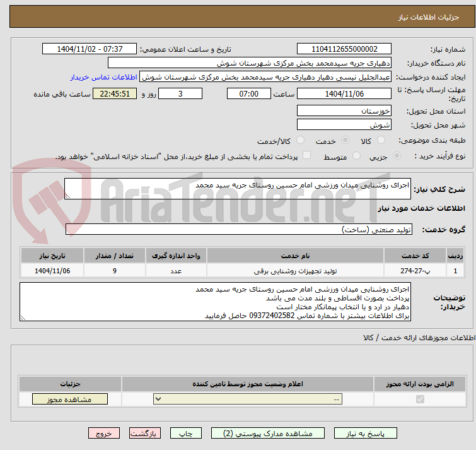Select the کالا radio button
476x450 pixels.
click(x=381, y=140)
